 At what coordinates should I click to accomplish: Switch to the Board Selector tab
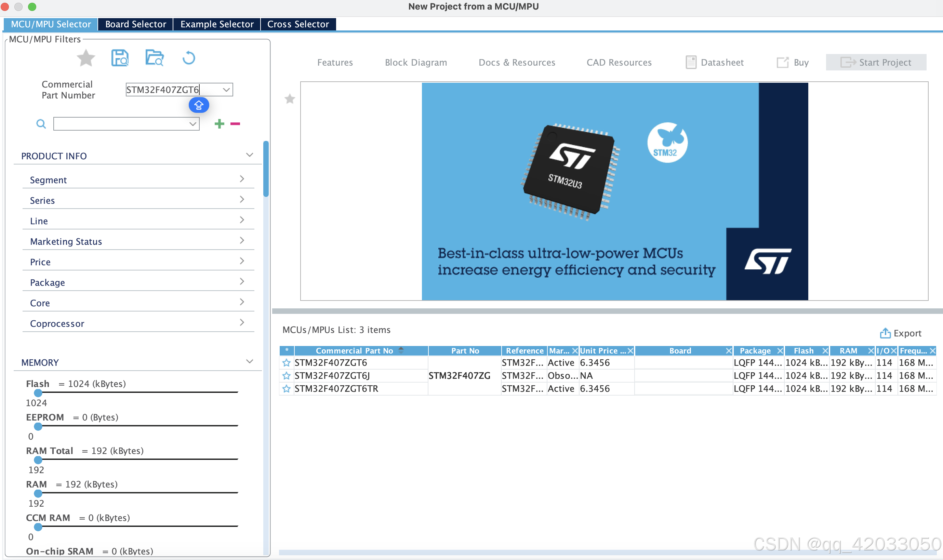pyautogui.click(x=135, y=24)
